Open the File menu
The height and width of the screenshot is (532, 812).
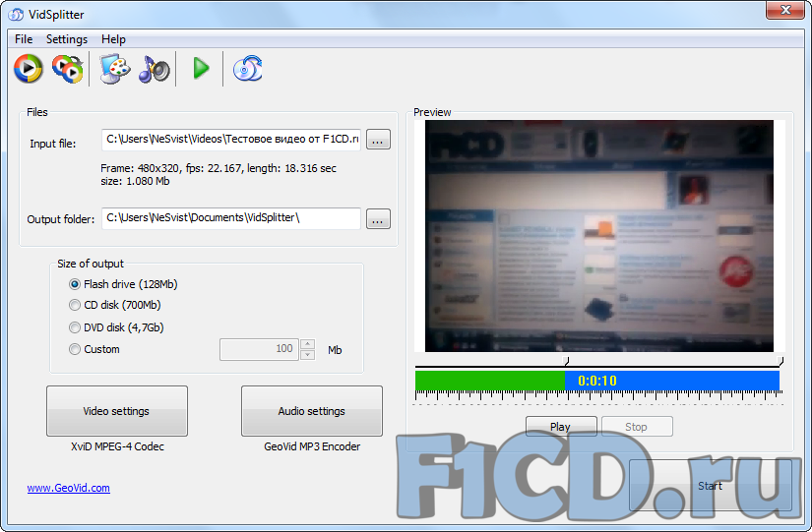[x=24, y=39]
